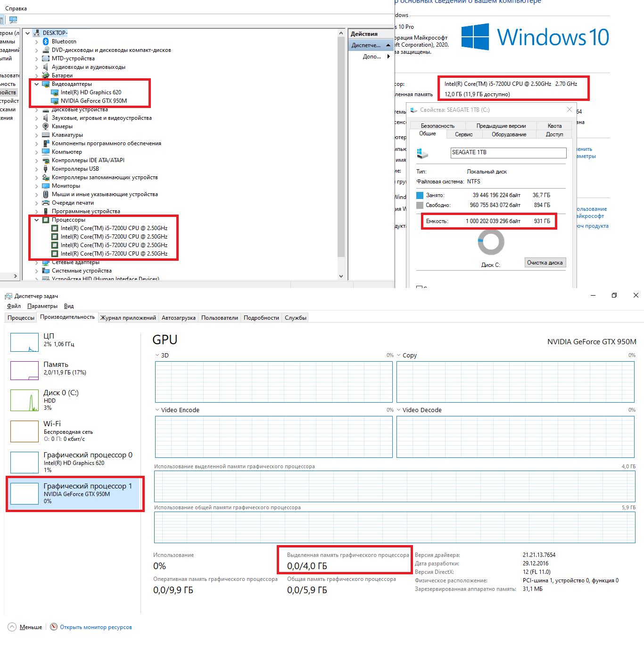
Task: Click the down arrow of device tree scrollbar
Action: [x=341, y=276]
